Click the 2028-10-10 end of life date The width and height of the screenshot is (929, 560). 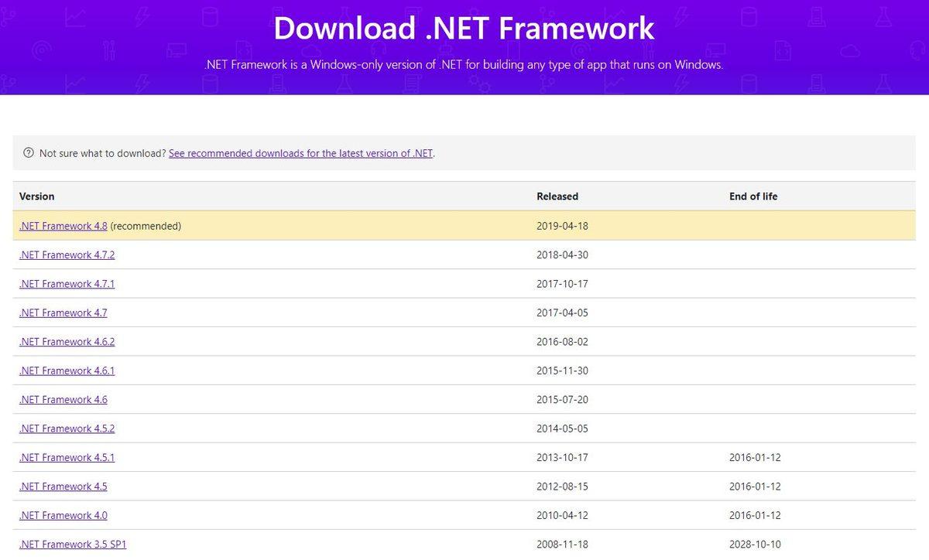pos(755,545)
